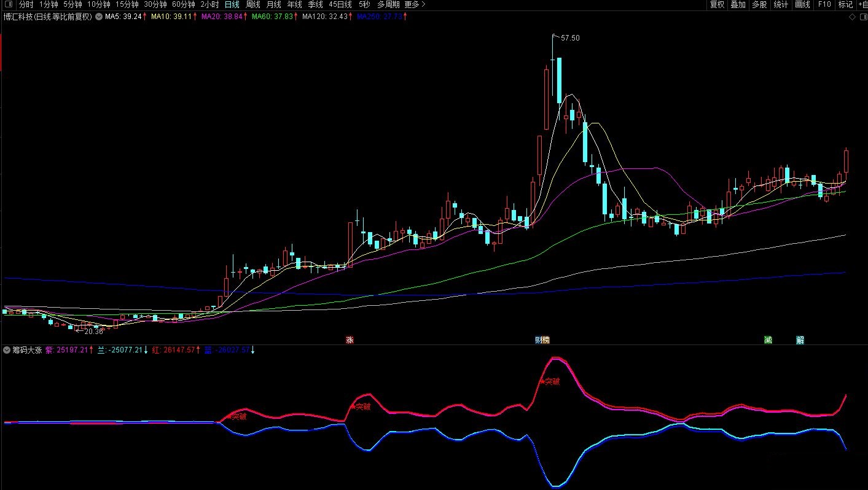This screenshot has height=490, width=868.
Task: Toggle the right side panel icon
Action: (862, 17)
